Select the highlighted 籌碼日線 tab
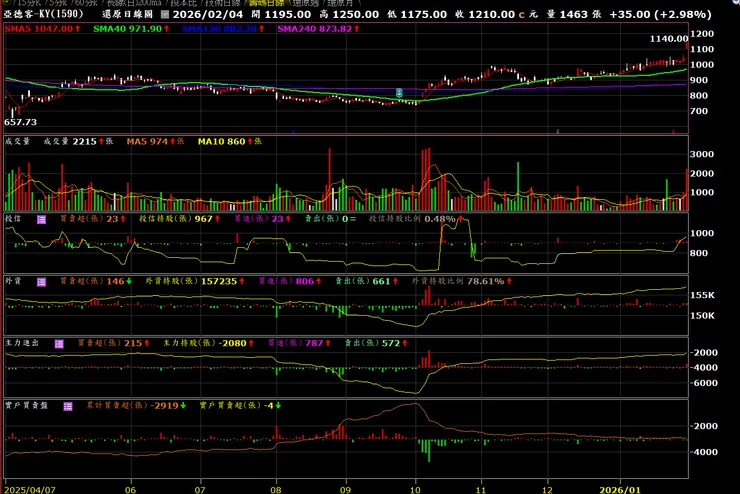This screenshot has width=740, height=494. (267, 3)
